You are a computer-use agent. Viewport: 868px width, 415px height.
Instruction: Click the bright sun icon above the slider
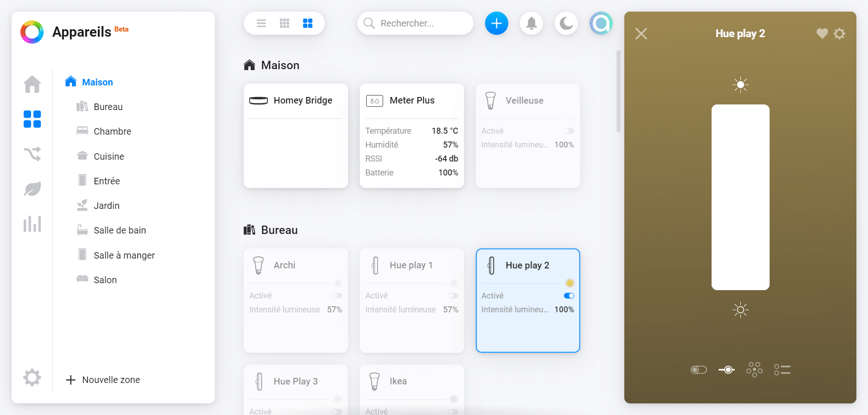[x=740, y=84]
